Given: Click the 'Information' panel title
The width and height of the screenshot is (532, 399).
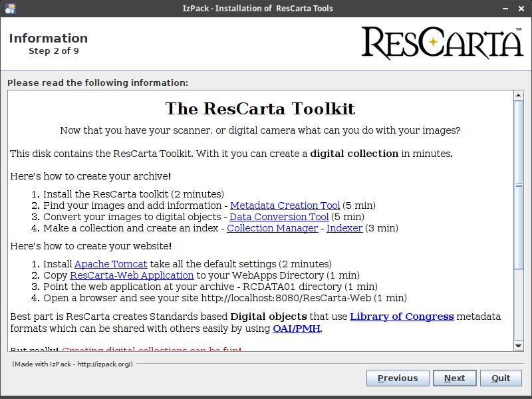Looking at the screenshot, I should point(48,38).
